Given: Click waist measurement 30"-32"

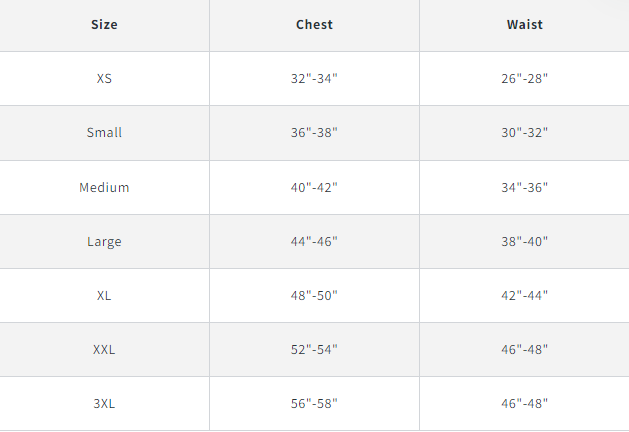Looking at the screenshot, I should click(x=524, y=132).
